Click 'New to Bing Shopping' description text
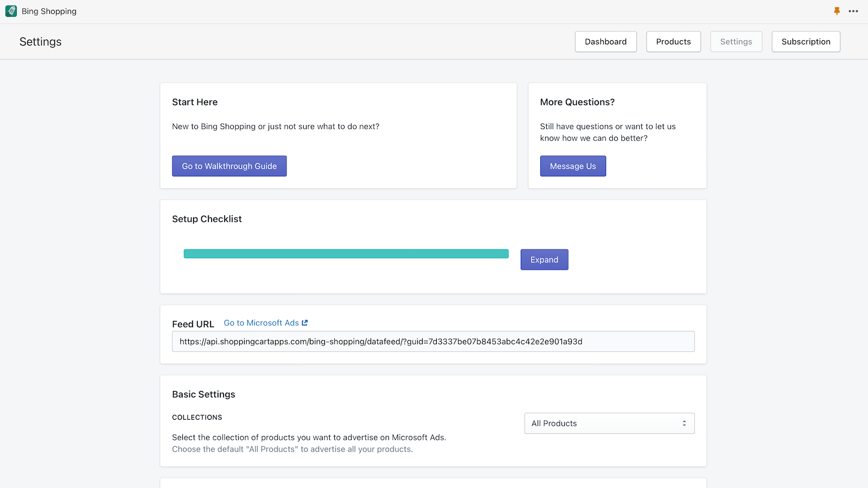Image resolution: width=868 pixels, height=488 pixels. (276, 126)
